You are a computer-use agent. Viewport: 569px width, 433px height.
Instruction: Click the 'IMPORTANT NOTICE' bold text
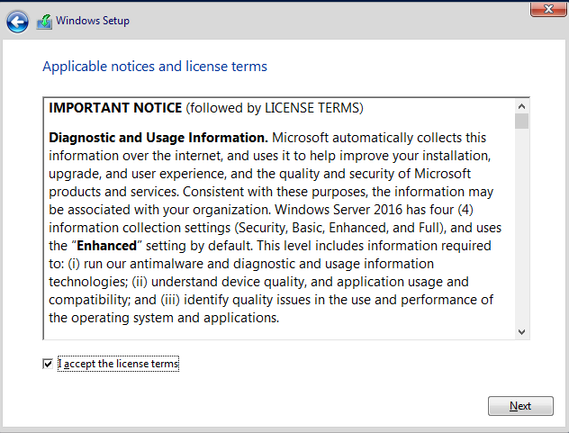[115, 108]
